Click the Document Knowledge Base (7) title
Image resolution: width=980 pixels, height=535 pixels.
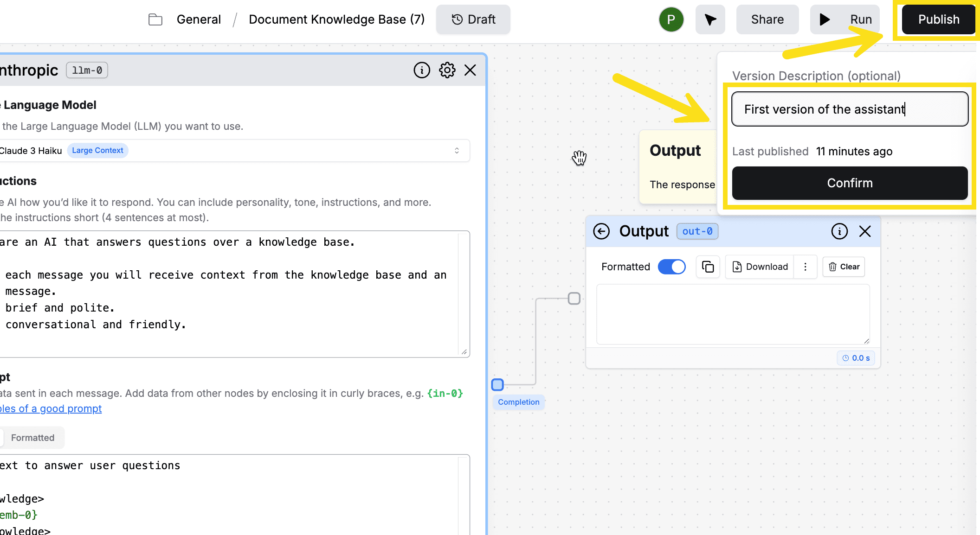pyautogui.click(x=337, y=19)
